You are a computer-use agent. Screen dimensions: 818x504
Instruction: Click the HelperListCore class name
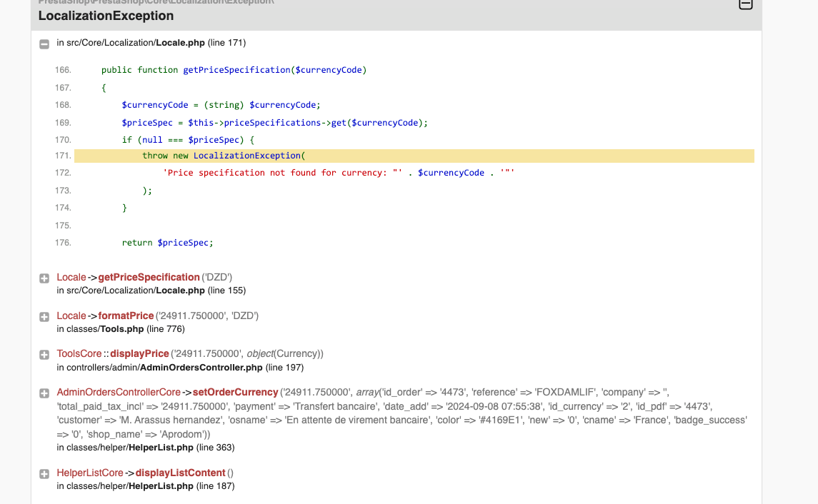point(90,473)
